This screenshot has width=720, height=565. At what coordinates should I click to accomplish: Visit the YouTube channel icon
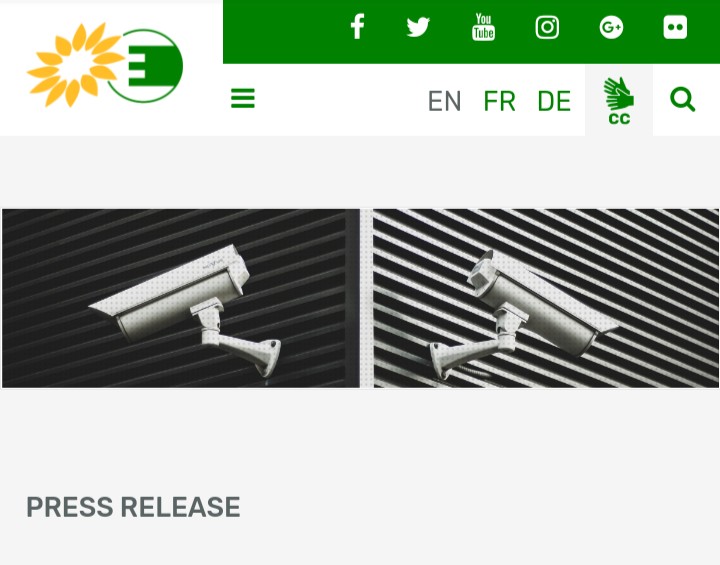[484, 27]
